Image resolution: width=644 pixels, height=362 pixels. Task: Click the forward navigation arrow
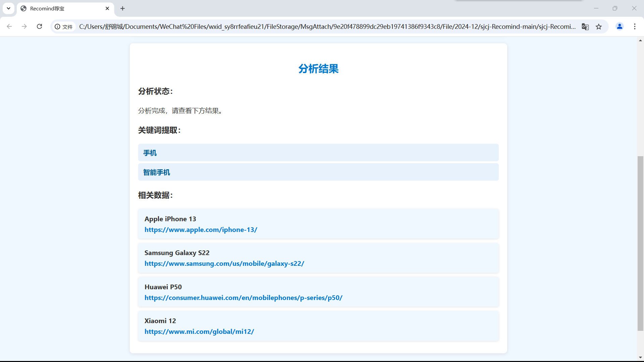point(24,26)
